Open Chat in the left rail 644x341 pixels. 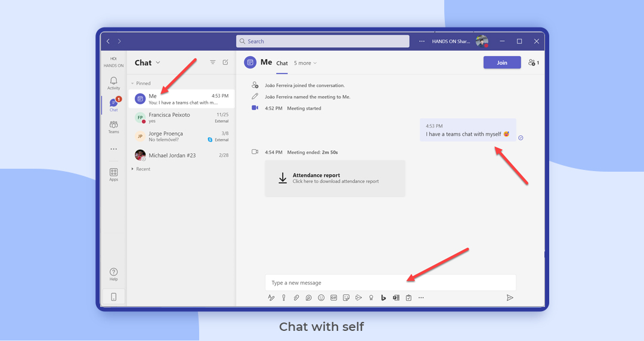click(x=114, y=105)
